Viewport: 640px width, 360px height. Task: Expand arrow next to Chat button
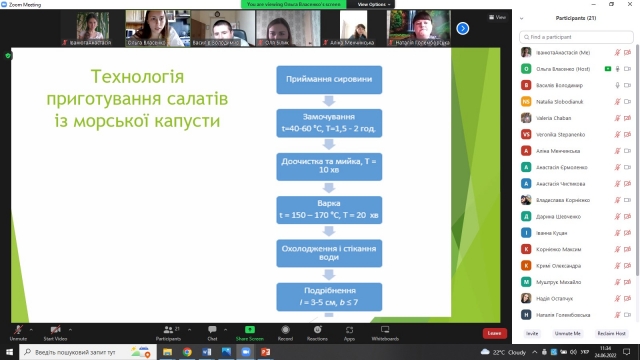click(x=225, y=329)
